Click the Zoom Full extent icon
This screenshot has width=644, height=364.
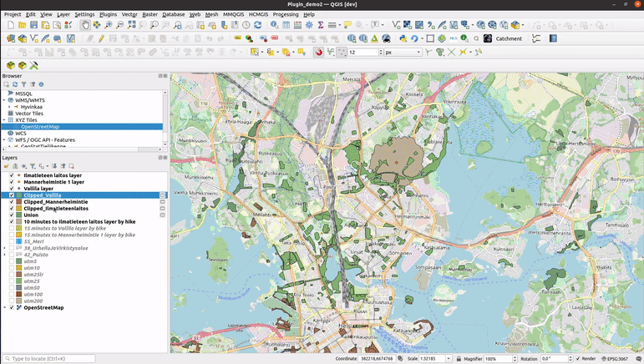131,25
